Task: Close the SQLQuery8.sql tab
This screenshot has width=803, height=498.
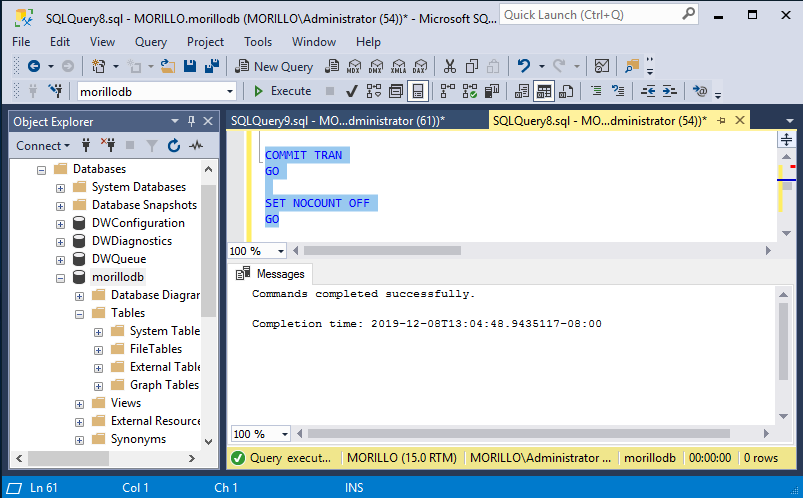Action: (x=739, y=120)
